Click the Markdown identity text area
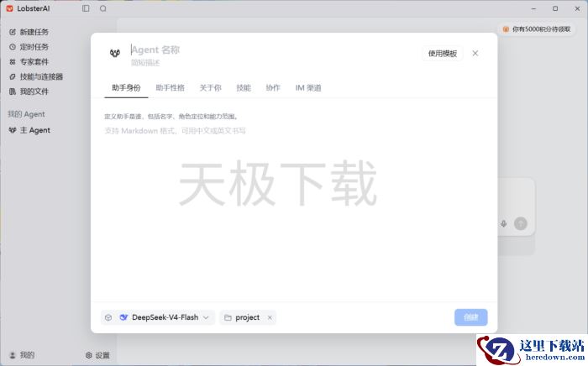Screen dimensions: 588x366 tap(294, 210)
